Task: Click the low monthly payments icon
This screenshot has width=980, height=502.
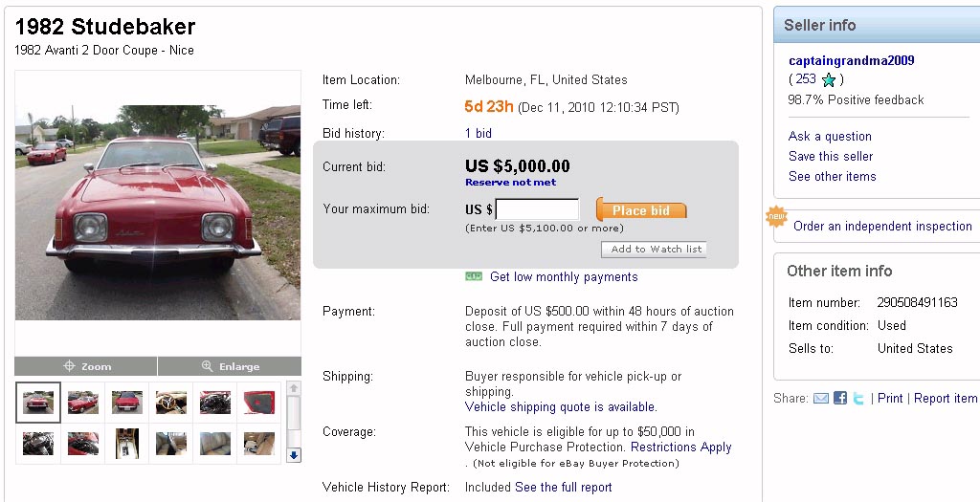Action: coord(474,277)
